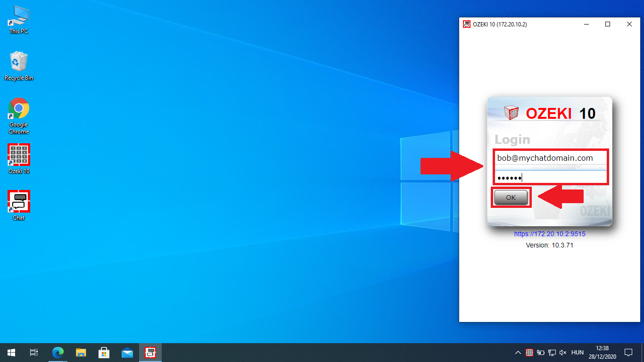The image size is (644, 362).
Task: Open the Start menu
Action: (x=11, y=352)
